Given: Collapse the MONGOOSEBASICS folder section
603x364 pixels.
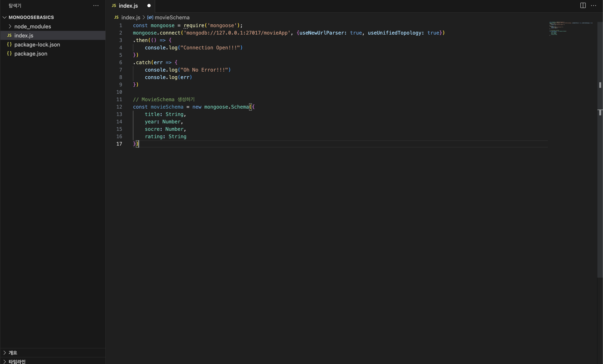Looking at the screenshot, I should [x=4, y=17].
